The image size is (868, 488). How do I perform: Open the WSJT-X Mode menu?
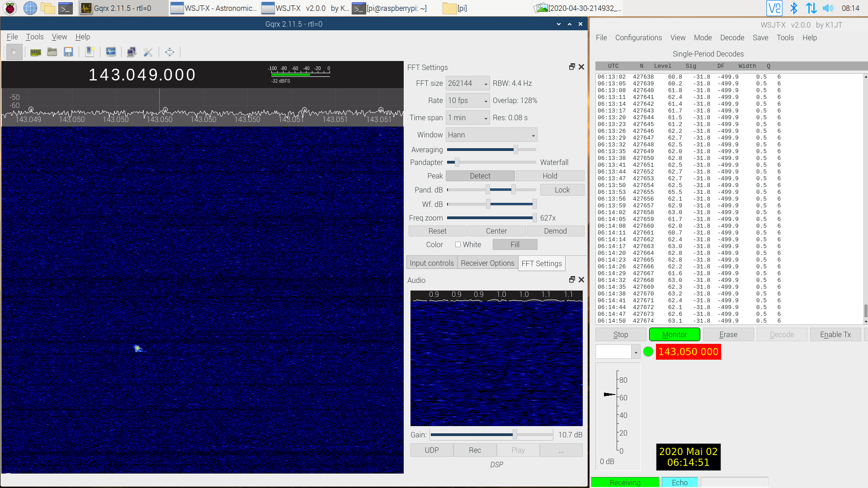click(x=703, y=38)
